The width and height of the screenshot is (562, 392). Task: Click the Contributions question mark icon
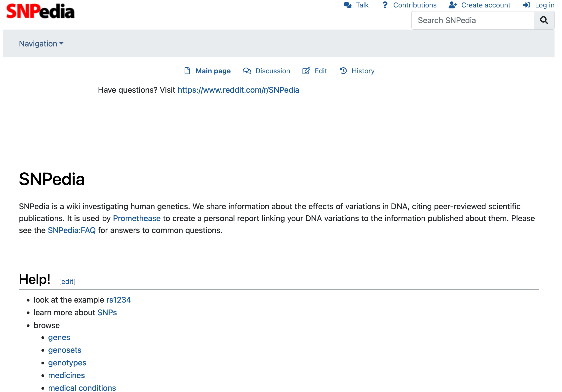[385, 5]
